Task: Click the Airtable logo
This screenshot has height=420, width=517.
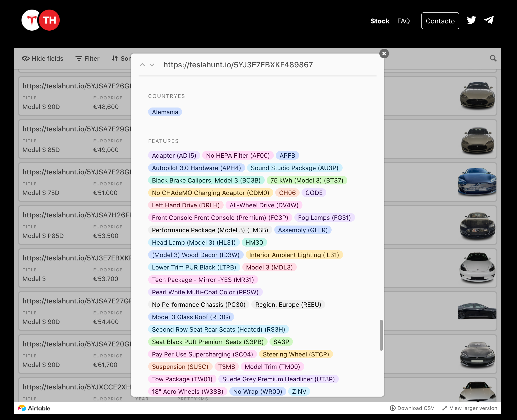Action: (x=34, y=408)
